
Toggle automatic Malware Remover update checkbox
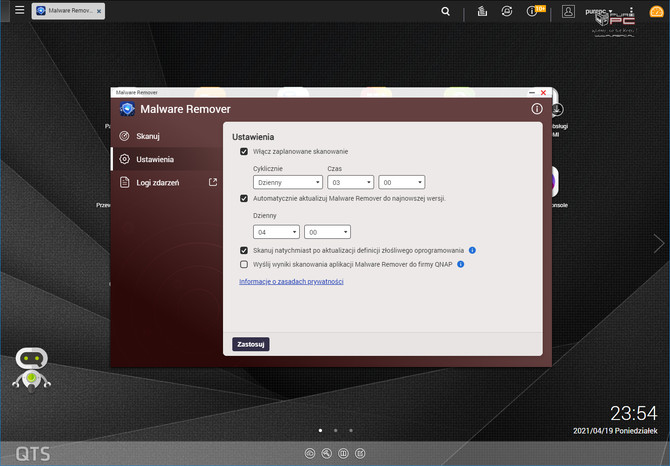(244, 199)
